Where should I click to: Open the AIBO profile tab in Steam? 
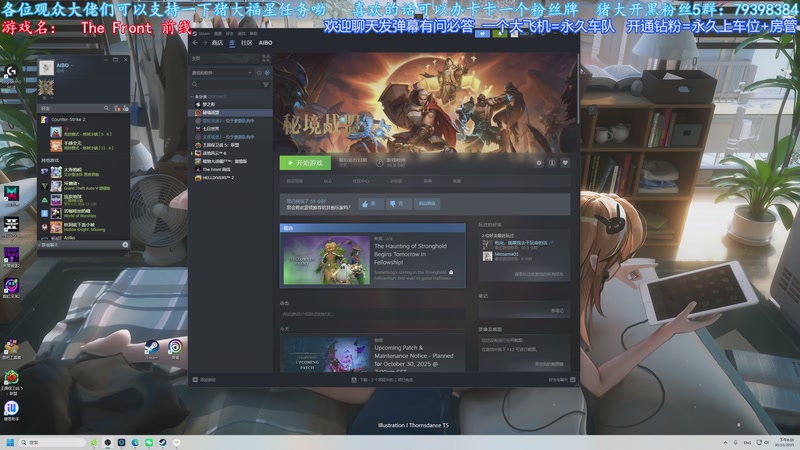(x=265, y=43)
